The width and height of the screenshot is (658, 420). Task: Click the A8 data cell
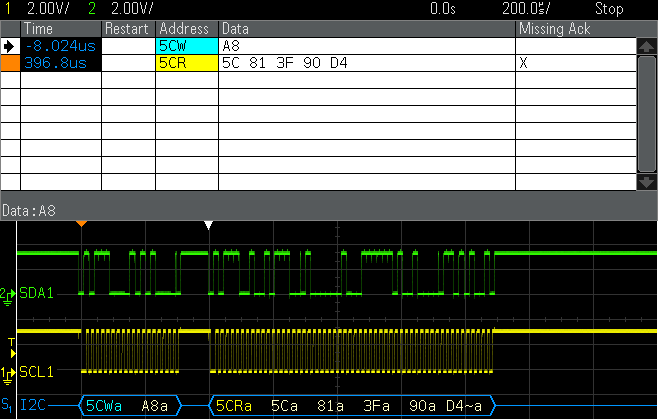pyautogui.click(x=367, y=46)
